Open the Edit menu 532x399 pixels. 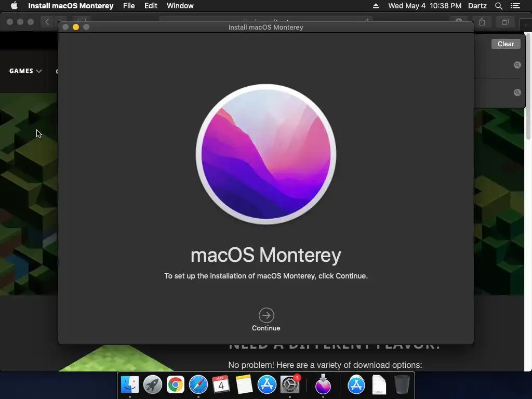pos(151,6)
